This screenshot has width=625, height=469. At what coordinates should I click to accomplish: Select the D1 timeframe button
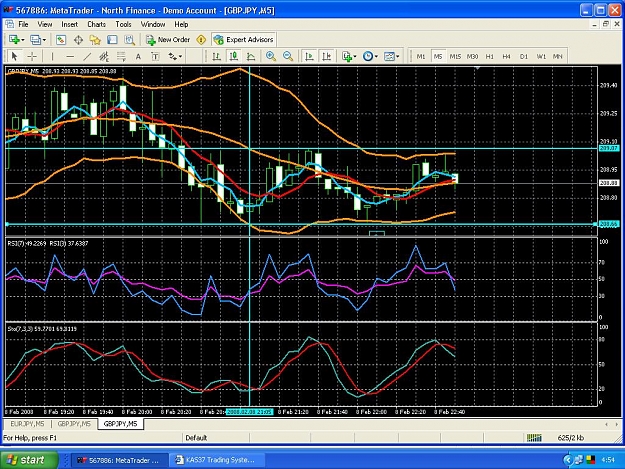[523, 57]
